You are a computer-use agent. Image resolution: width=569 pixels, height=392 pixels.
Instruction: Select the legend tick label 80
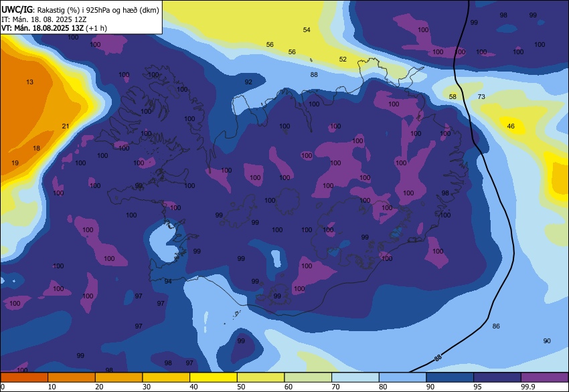click(383, 387)
